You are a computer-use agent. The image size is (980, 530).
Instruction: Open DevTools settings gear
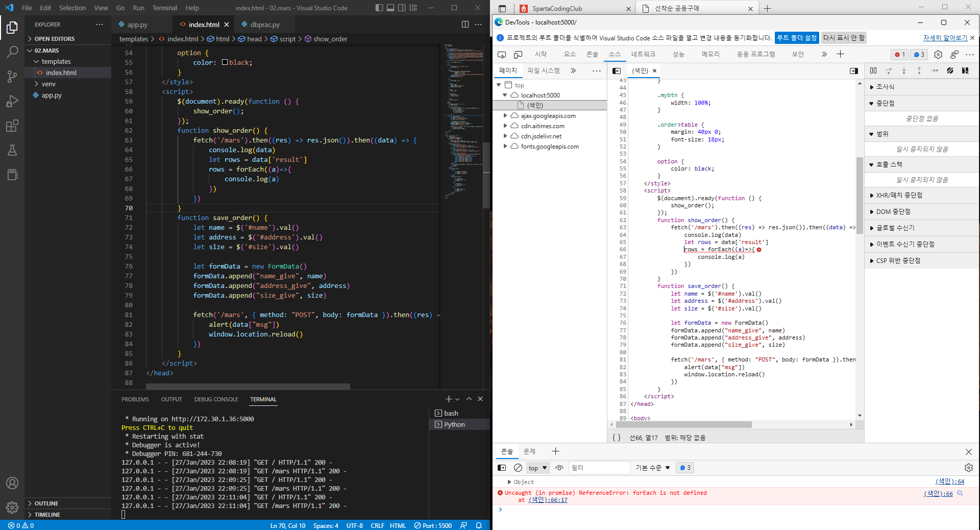coord(938,55)
